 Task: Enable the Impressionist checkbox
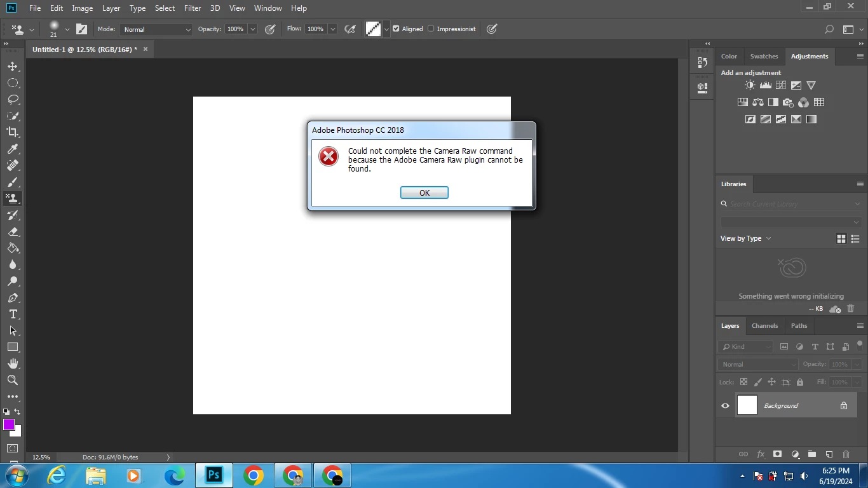(431, 29)
